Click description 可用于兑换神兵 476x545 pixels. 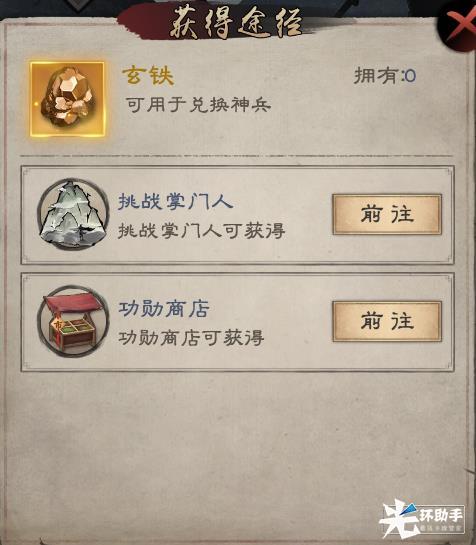point(198,104)
